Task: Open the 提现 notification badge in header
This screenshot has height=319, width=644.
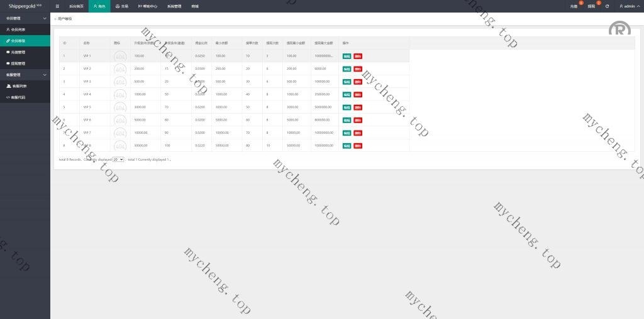Action: tap(591, 6)
